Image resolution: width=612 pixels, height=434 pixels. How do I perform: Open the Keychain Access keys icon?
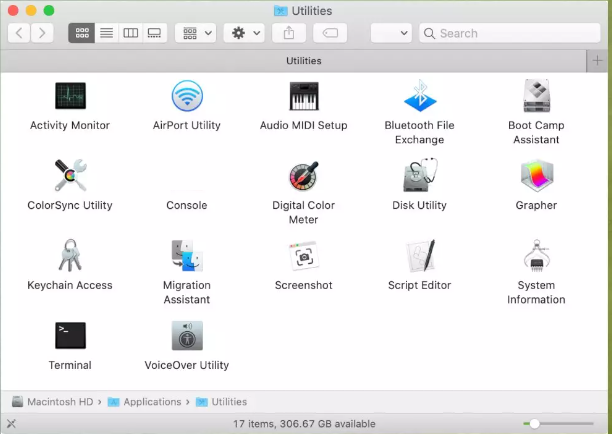click(x=70, y=255)
